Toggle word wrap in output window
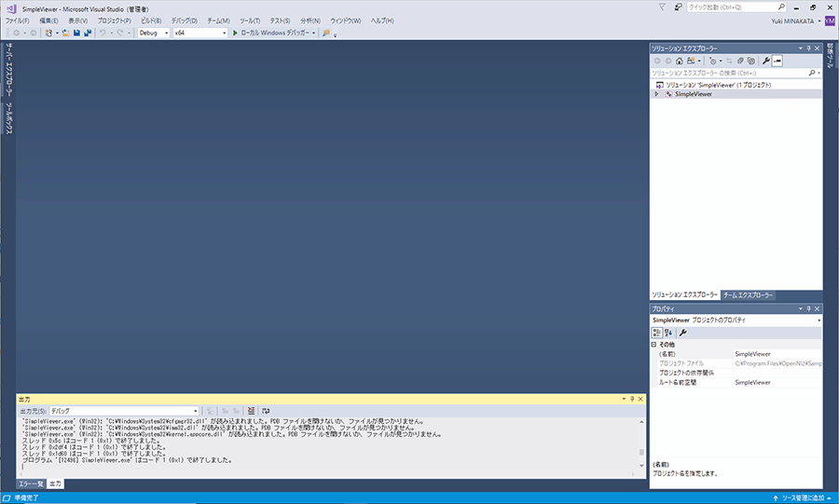 pyautogui.click(x=266, y=410)
